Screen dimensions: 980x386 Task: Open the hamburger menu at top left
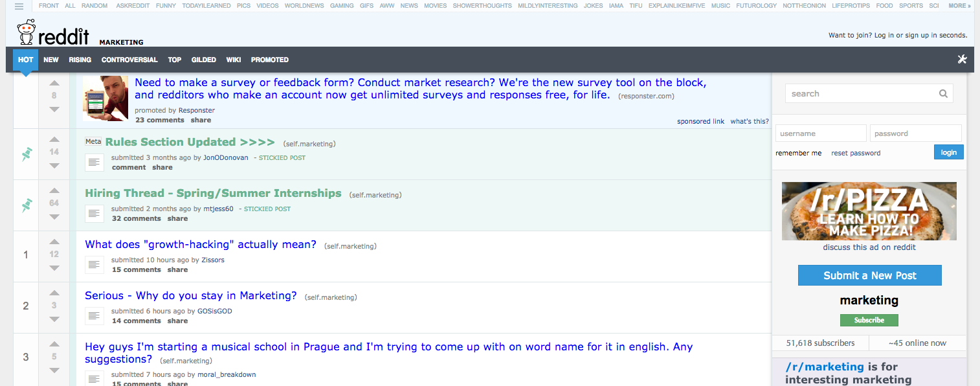coord(19,6)
